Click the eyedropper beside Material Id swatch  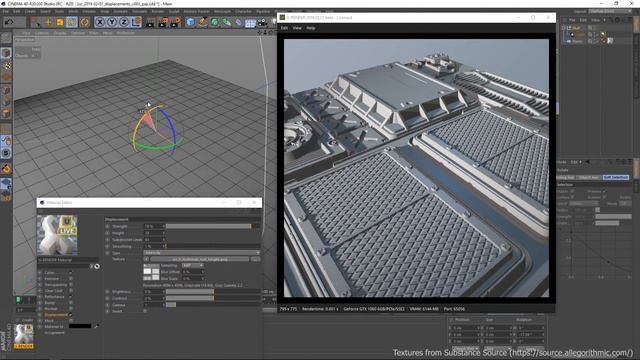tap(96, 327)
